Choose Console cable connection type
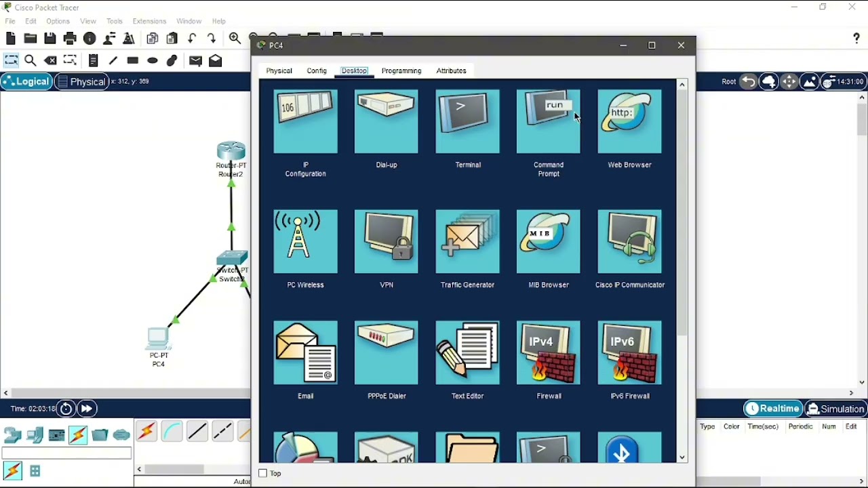 [x=172, y=432]
